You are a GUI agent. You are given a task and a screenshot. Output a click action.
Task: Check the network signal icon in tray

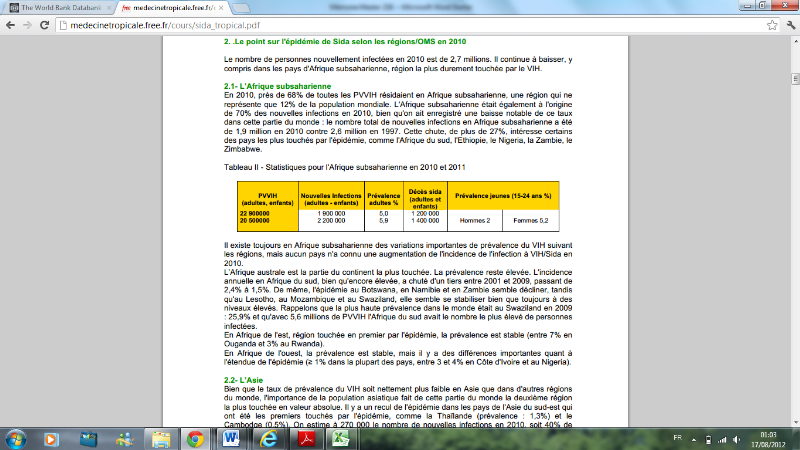(x=722, y=439)
